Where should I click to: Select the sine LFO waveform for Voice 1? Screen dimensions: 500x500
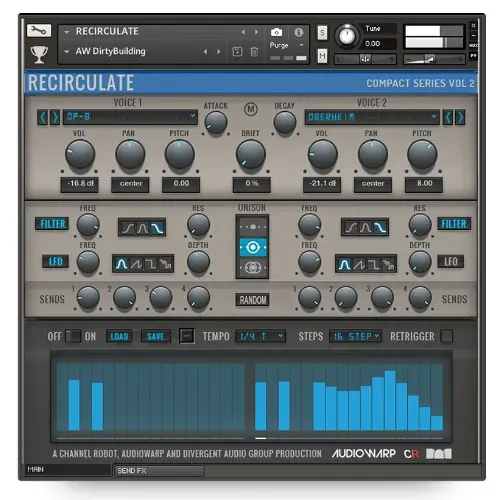coord(121,264)
